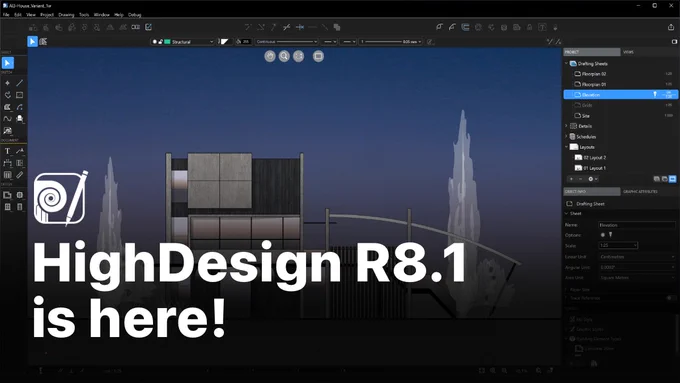
Task: Open the gear actions menu under project tree
Action: (x=592, y=179)
